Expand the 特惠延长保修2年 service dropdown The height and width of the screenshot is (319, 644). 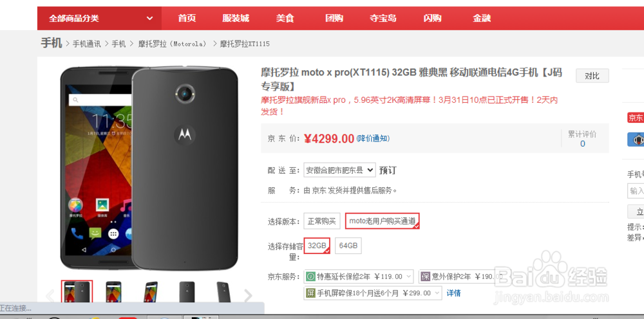(x=359, y=277)
